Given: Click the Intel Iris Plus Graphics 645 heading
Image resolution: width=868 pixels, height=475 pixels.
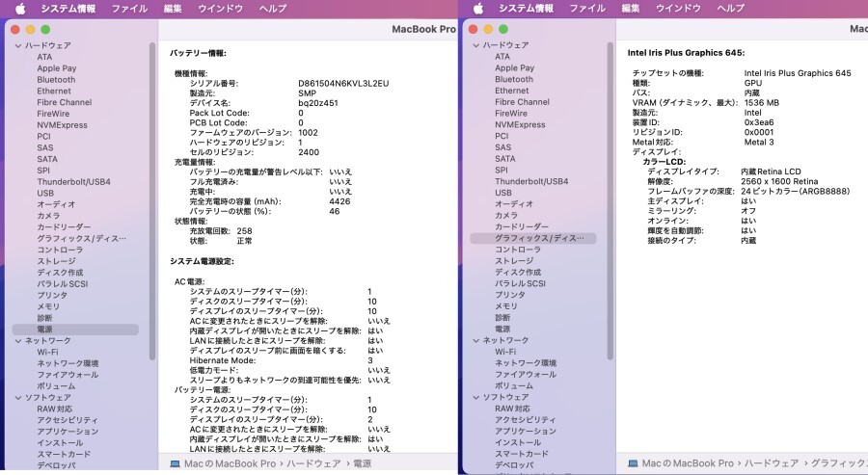Looking at the screenshot, I should tap(686, 53).
